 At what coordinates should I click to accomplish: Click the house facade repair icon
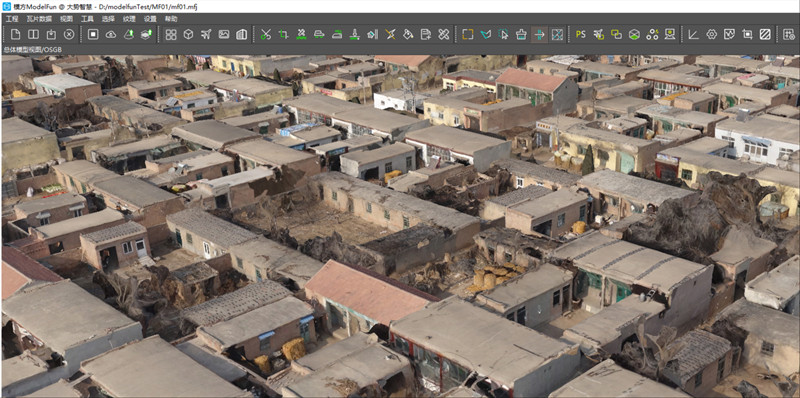coord(372,34)
